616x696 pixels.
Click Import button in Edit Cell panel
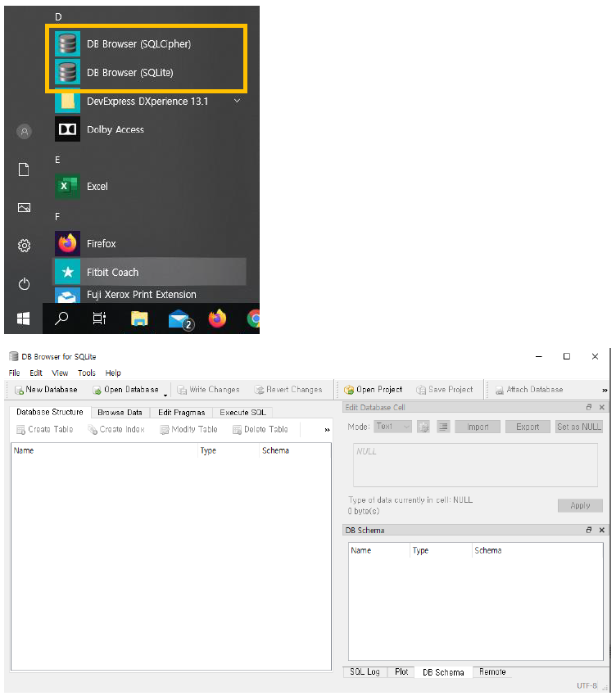478,427
